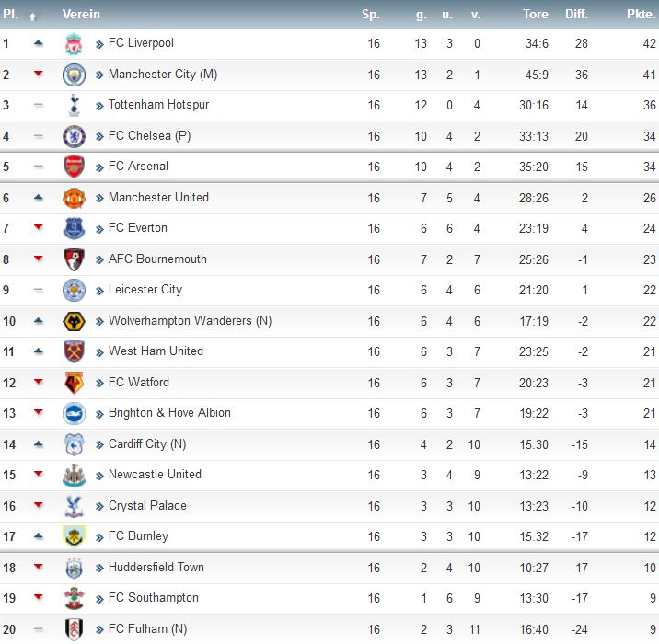This screenshot has height=644, width=659.
Task: Click the FC Chelsea club crest
Action: 74,136
